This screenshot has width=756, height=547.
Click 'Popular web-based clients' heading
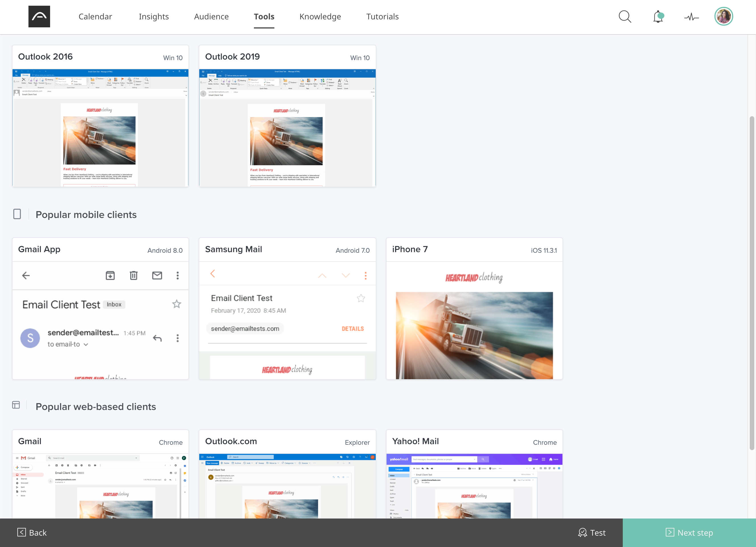tap(96, 407)
